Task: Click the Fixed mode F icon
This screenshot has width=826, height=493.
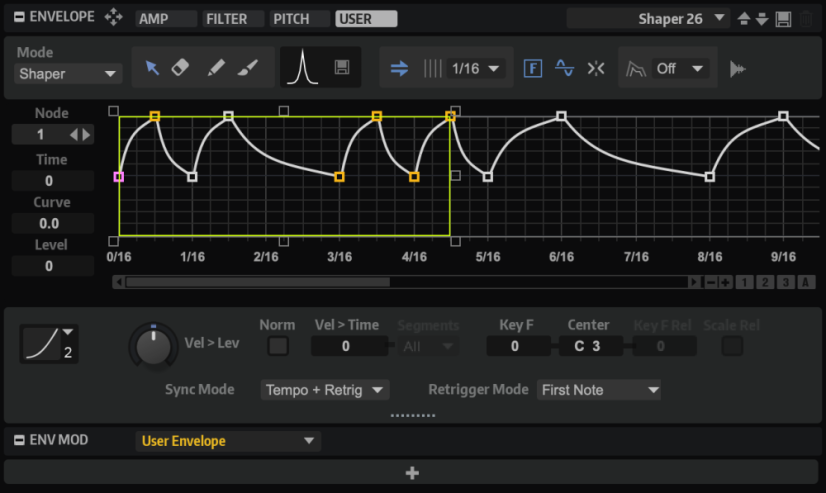Action: click(533, 69)
